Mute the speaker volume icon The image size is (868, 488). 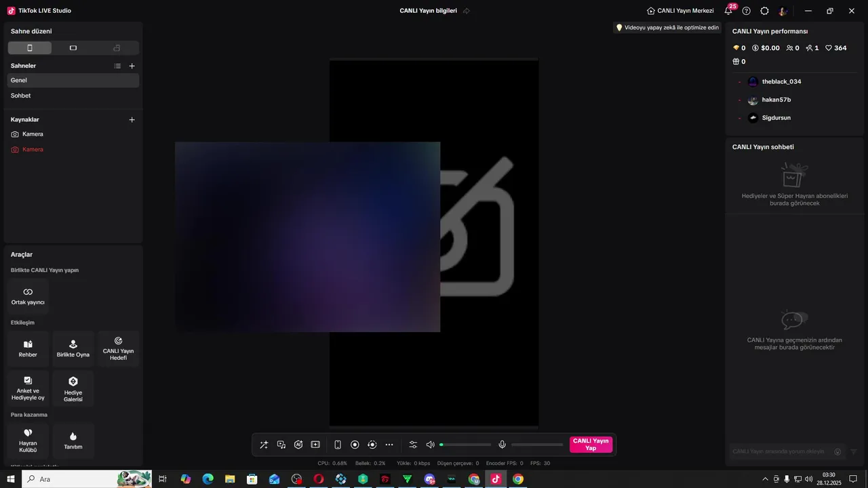430,445
